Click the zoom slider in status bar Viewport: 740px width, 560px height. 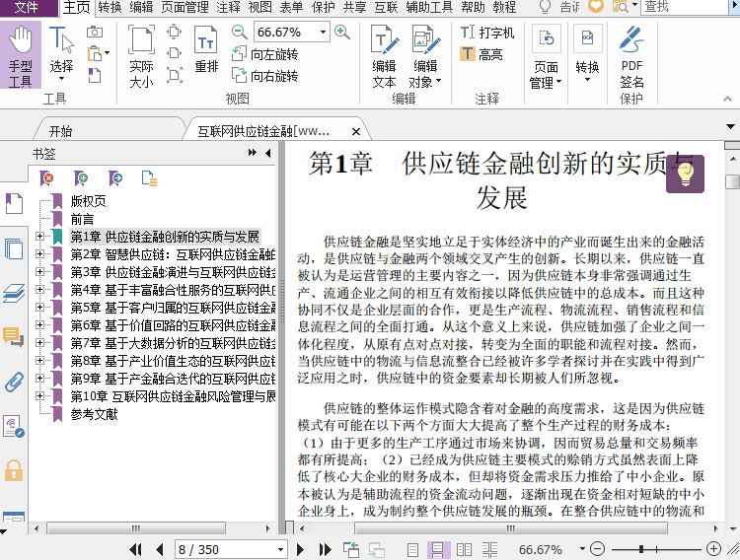pyautogui.click(x=643, y=549)
